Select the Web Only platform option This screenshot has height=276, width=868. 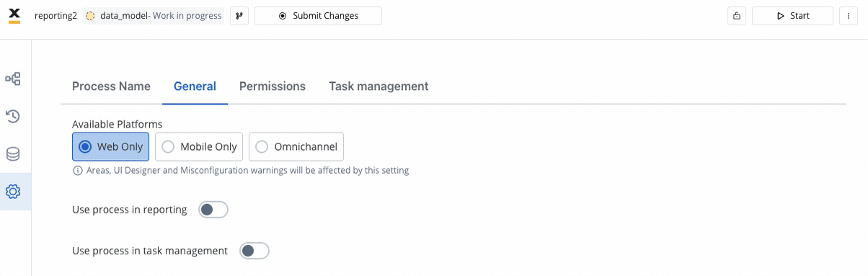(111, 146)
